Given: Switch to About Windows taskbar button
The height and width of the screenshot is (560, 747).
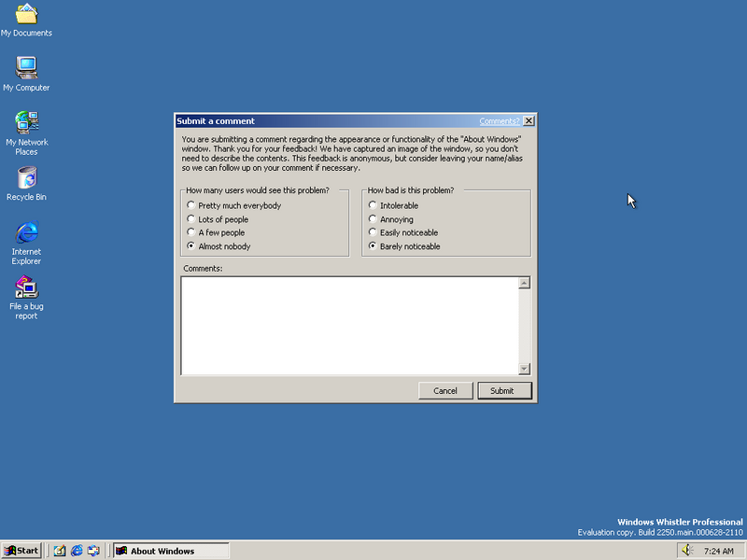Looking at the screenshot, I should (172, 551).
